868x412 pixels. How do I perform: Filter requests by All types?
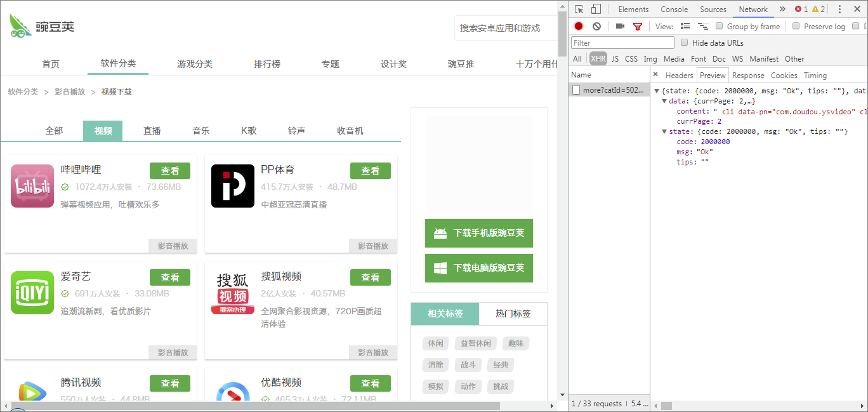pyautogui.click(x=577, y=58)
